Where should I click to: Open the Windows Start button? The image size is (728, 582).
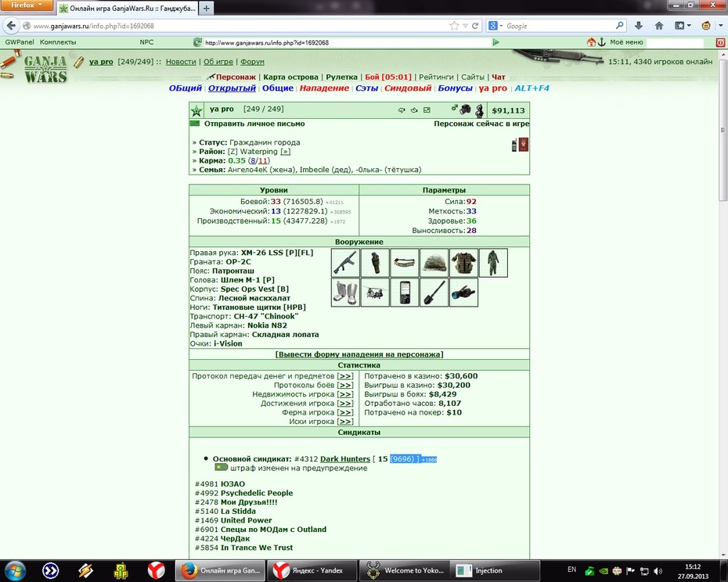pyautogui.click(x=15, y=570)
